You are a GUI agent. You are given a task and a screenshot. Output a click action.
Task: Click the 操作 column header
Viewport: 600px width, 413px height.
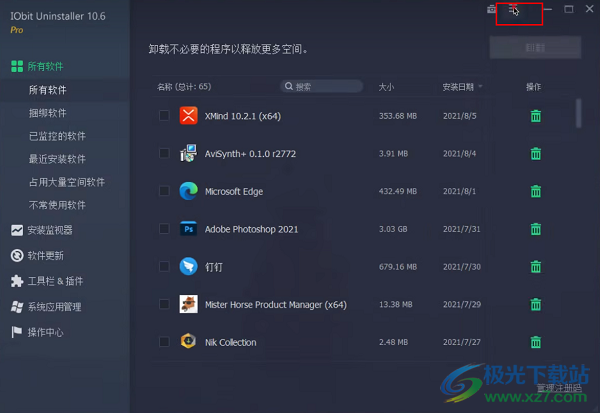tap(533, 87)
